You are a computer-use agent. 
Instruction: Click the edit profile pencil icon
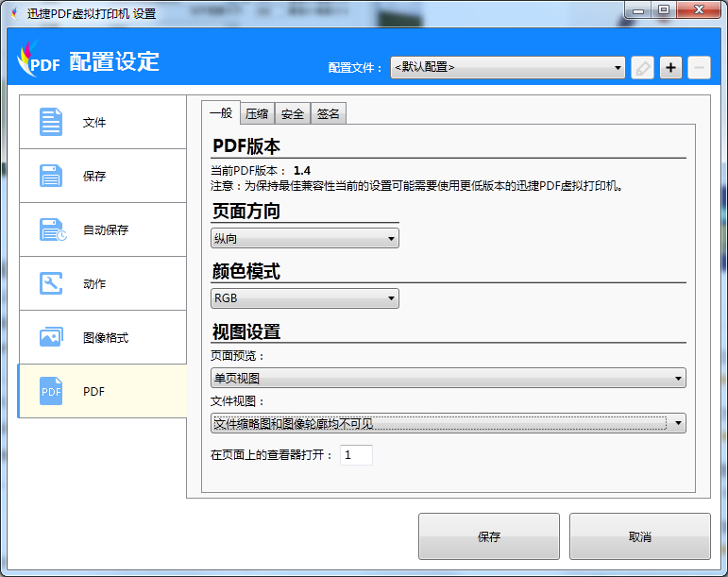[x=643, y=68]
